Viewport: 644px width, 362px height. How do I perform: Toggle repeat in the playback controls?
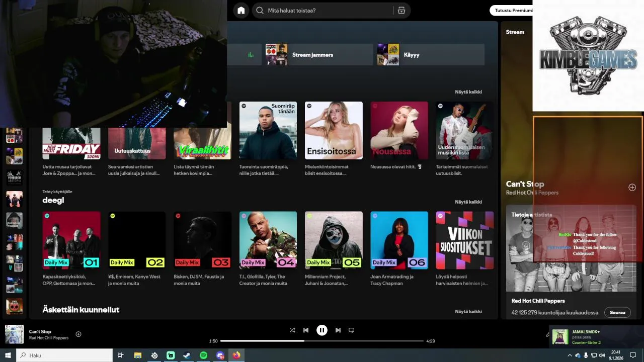(x=352, y=330)
